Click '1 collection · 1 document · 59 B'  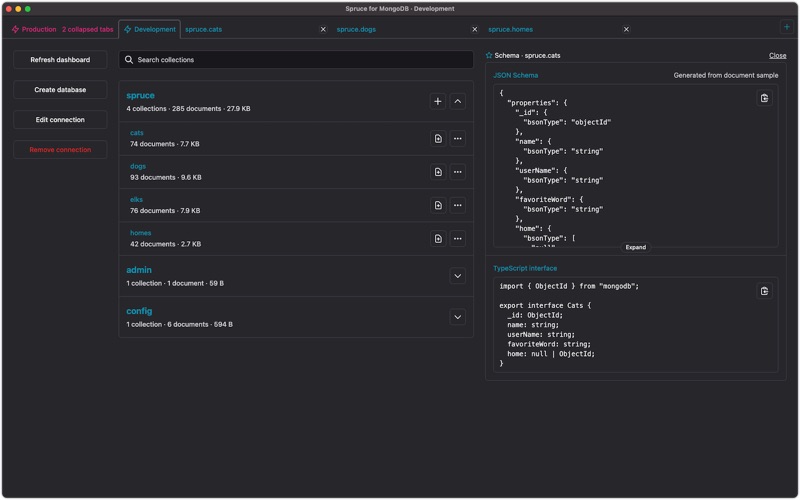[x=175, y=283]
